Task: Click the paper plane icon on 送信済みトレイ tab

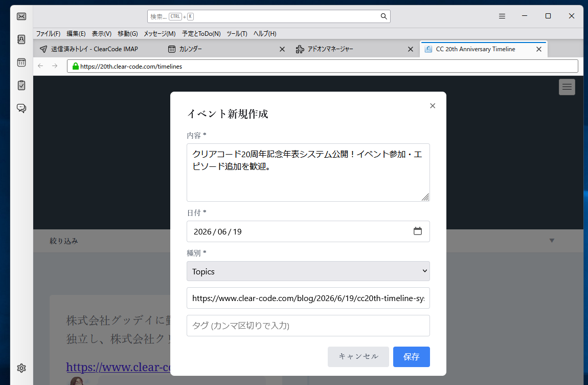Action: click(x=43, y=49)
